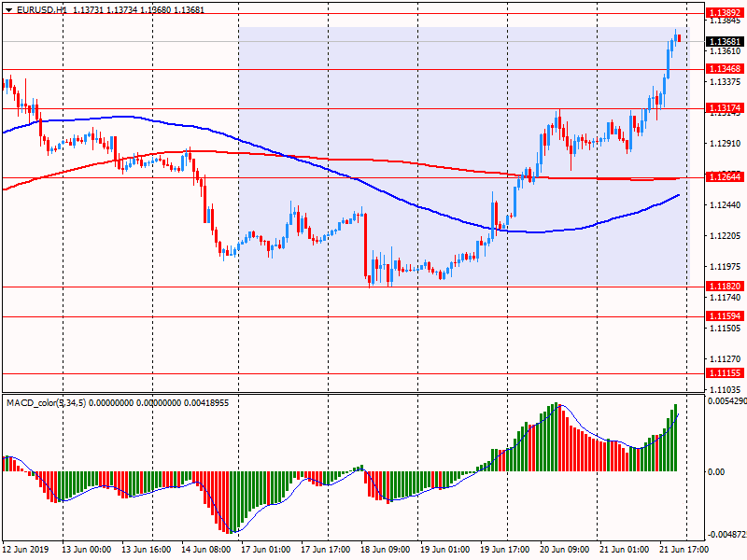Viewport: 747px width, 560px height.
Task: Click the 13 Jun 00:00 time label
Action: click(86, 549)
